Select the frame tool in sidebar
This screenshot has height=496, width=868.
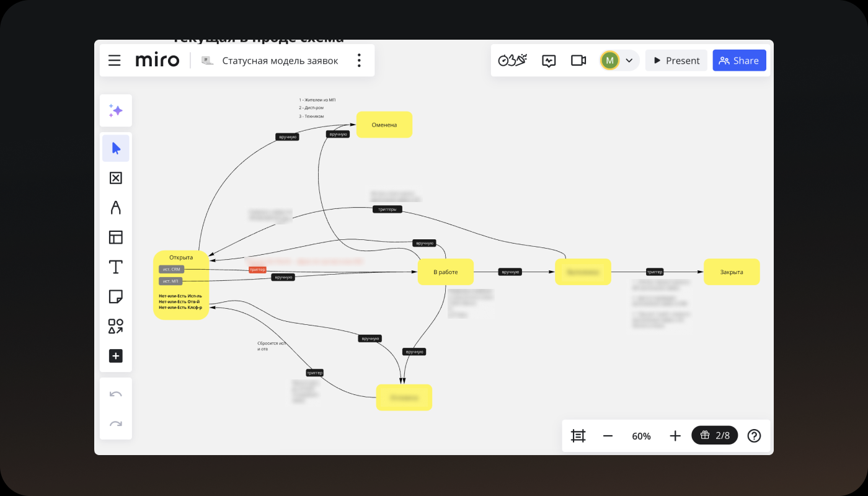116,178
